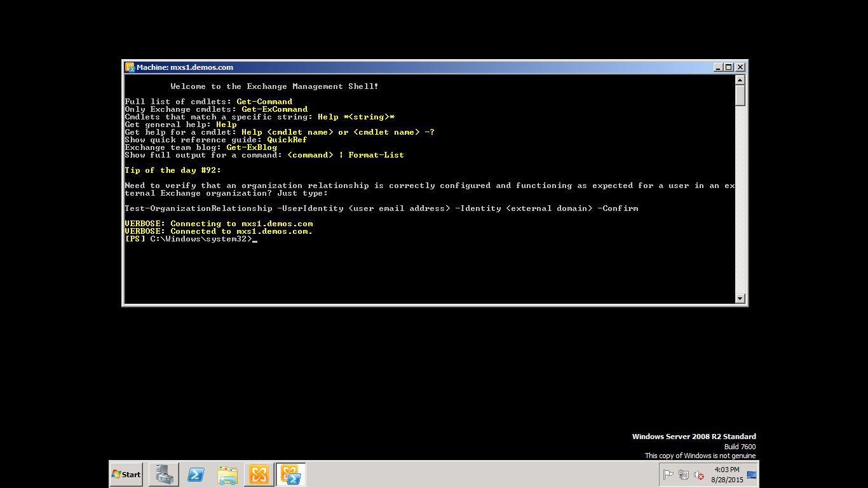Image resolution: width=868 pixels, height=488 pixels.
Task: Click the console scrollbar down arrow
Action: [740, 299]
